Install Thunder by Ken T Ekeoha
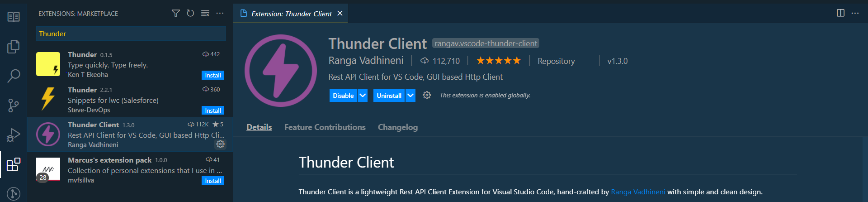Viewport: 868px width, 202px height. [213, 75]
